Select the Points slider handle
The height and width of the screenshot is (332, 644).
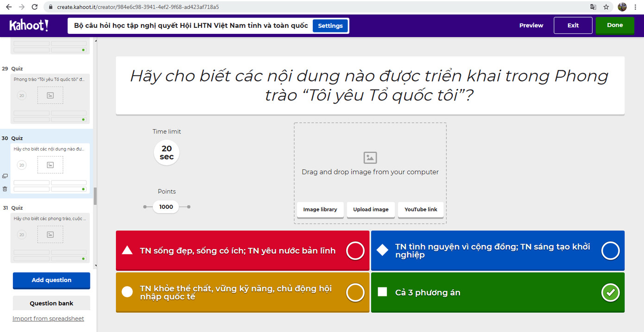[166, 207]
